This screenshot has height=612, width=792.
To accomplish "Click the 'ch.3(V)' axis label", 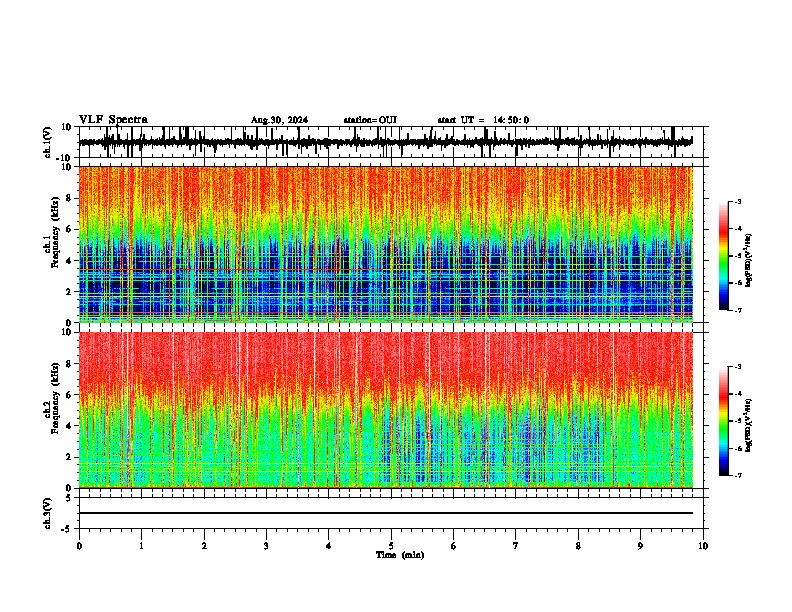I will pos(48,513).
